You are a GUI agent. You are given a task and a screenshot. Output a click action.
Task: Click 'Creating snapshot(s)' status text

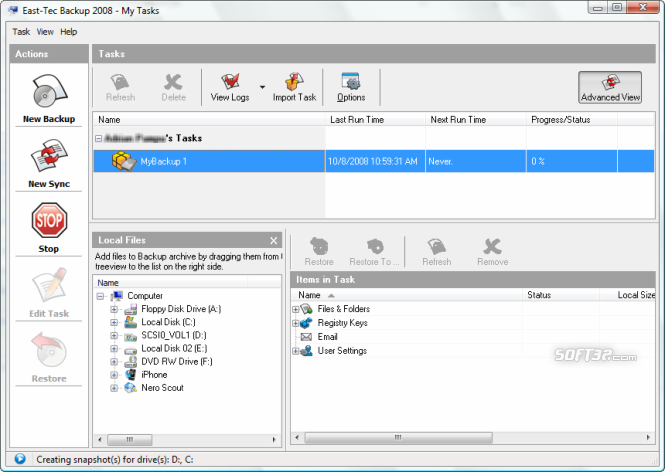[x=115, y=459]
